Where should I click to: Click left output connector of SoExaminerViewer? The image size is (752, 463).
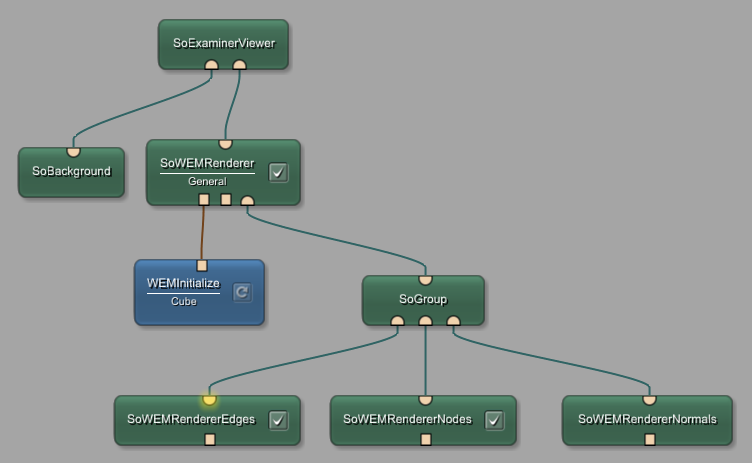[x=211, y=66]
